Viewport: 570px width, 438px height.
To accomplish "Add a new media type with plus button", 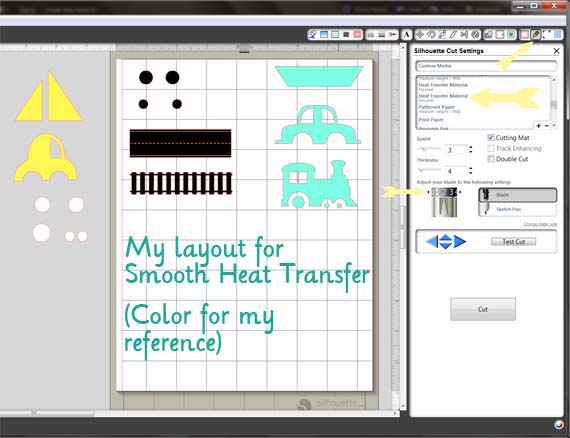I will (x=539, y=125).
